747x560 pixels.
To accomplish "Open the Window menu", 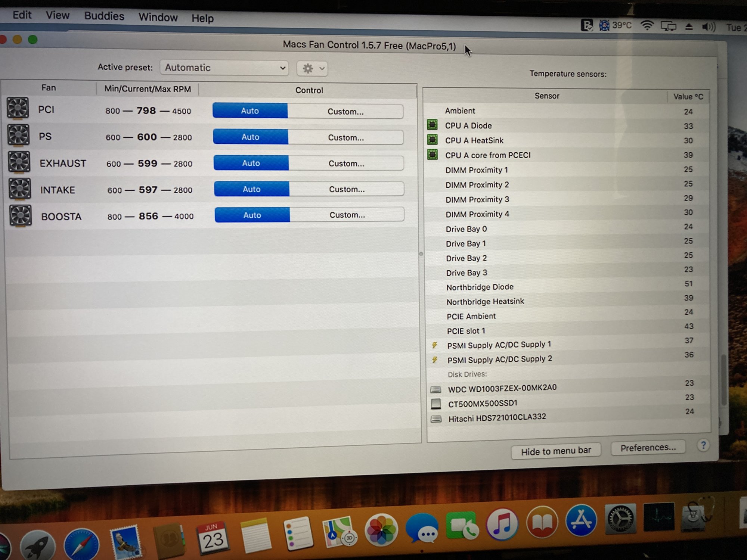I will [158, 17].
